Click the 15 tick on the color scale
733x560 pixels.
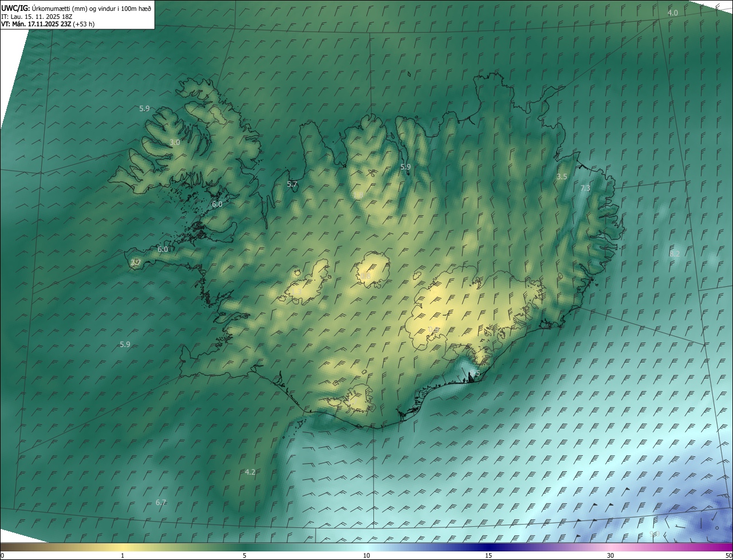coord(488,555)
